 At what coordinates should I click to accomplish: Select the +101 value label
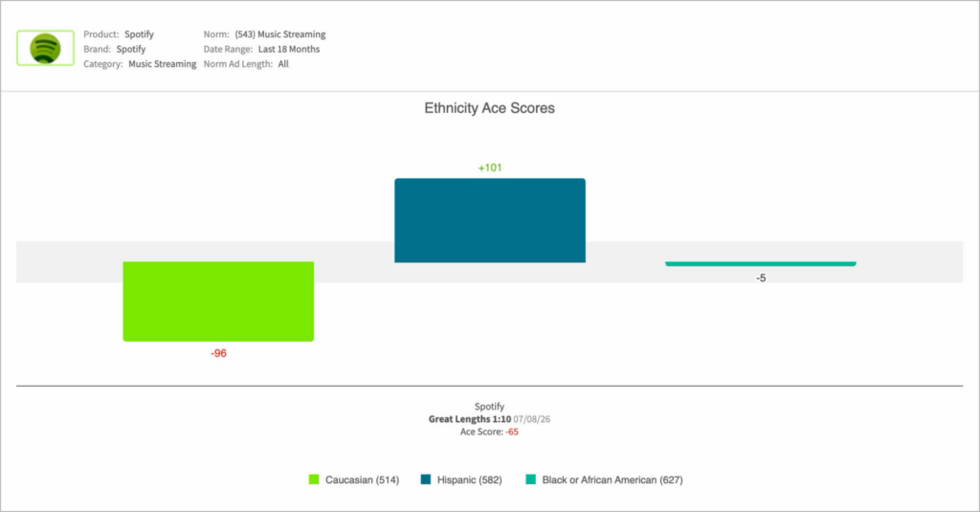coord(489,167)
